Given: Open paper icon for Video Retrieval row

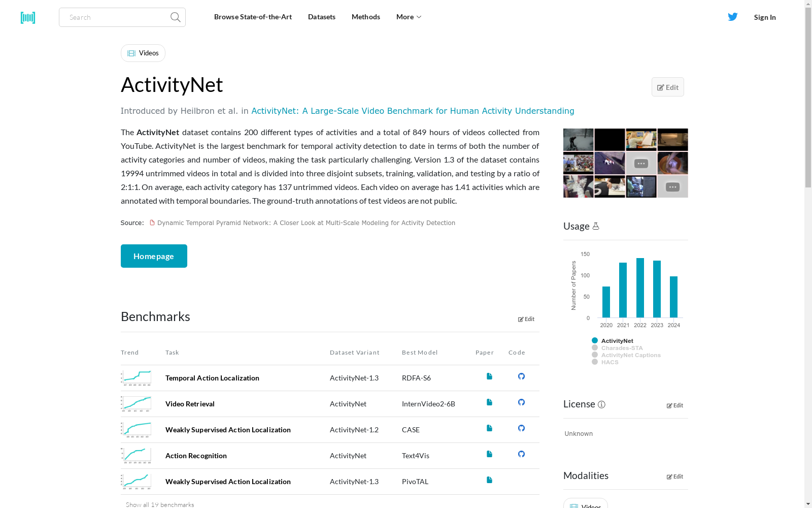Looking at the screenshot, I should click(489, 402).
